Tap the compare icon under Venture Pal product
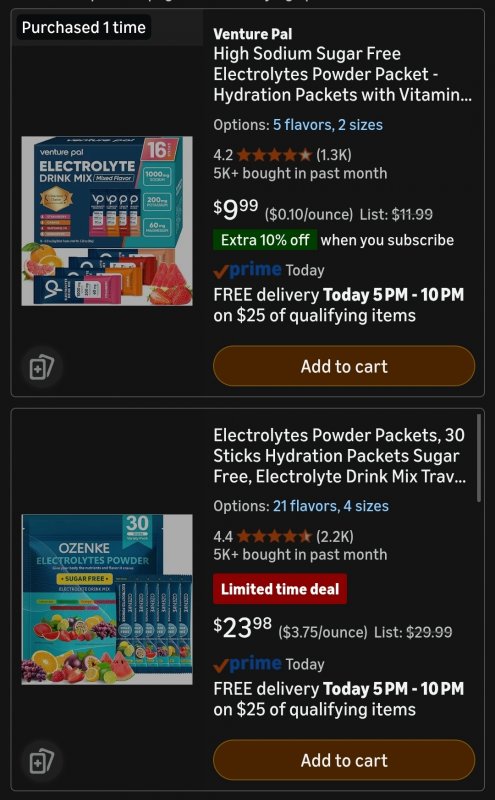The height and width of the screenshot is (800, 495). coord(42,367)
